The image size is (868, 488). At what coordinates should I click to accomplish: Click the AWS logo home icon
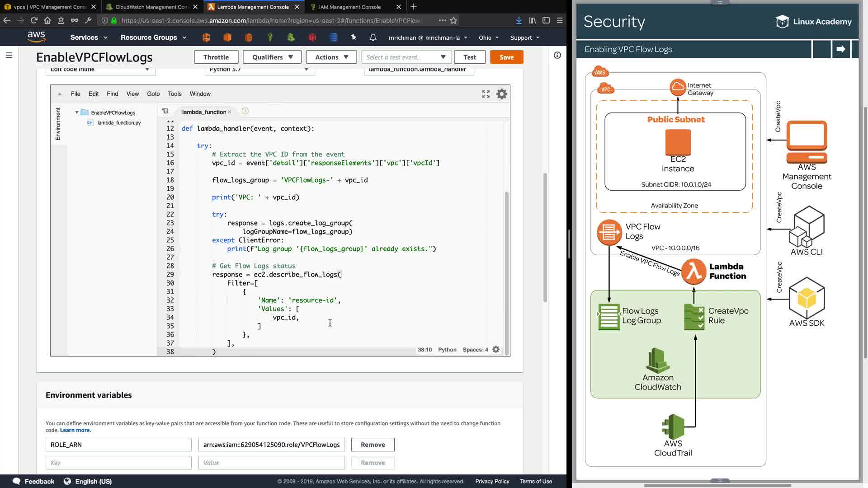tap(36, 37)
